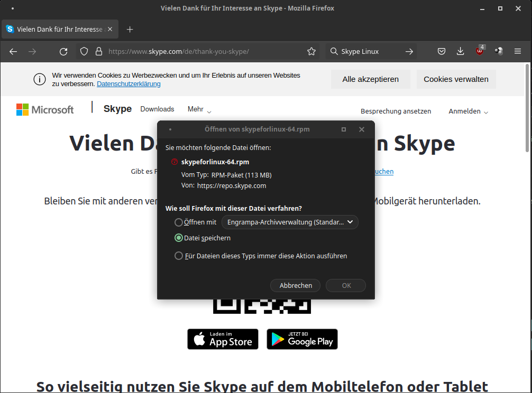Choose the 'Öffnen mit' radio option
The image size is (532, 393).
[x=179, y=222]
